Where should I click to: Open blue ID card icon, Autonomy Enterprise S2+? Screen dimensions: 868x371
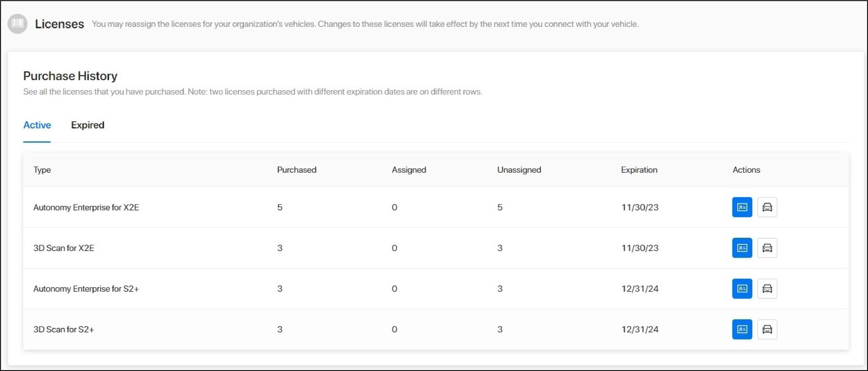[742, 288]
